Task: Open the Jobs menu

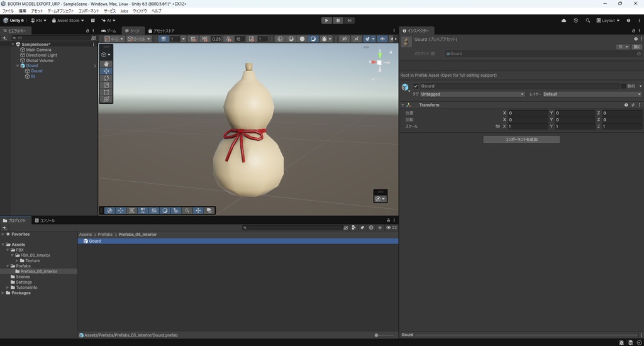Action: pyautogui.click(x=124, y=11)
